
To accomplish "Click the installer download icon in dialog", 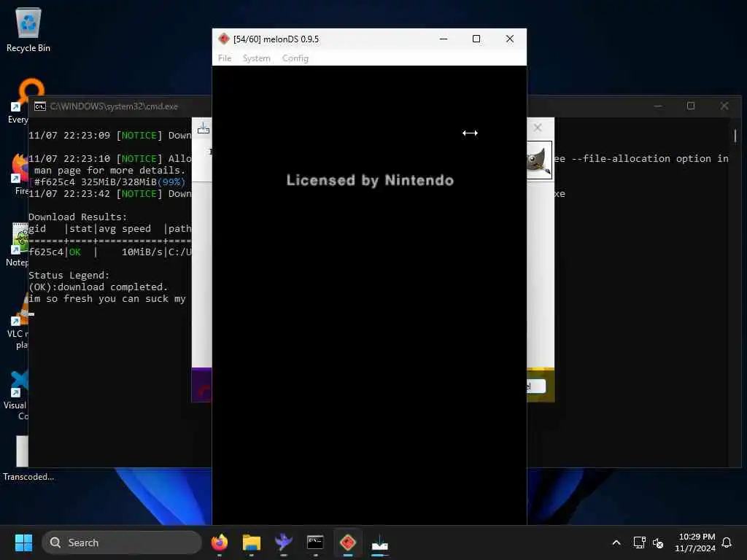I will [x=204, y=128].
